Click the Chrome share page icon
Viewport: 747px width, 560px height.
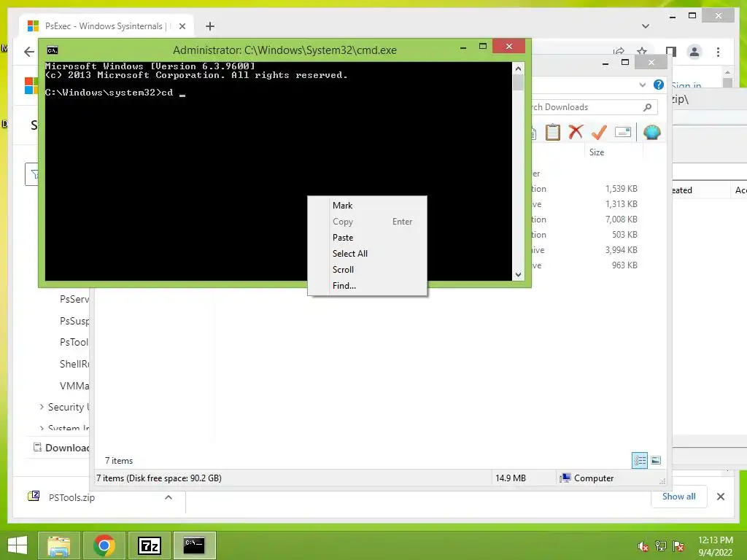pyautogui.click(x=619, y=51)
